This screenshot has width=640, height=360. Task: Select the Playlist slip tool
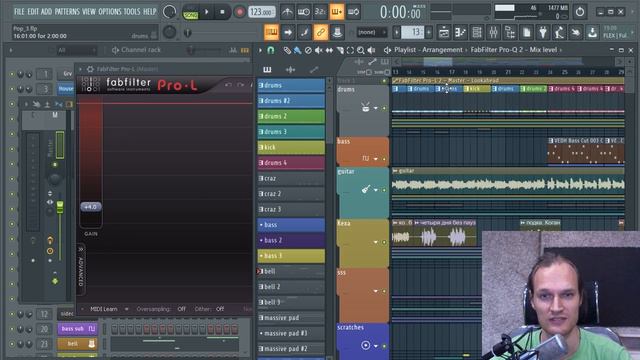pos(329,50)
